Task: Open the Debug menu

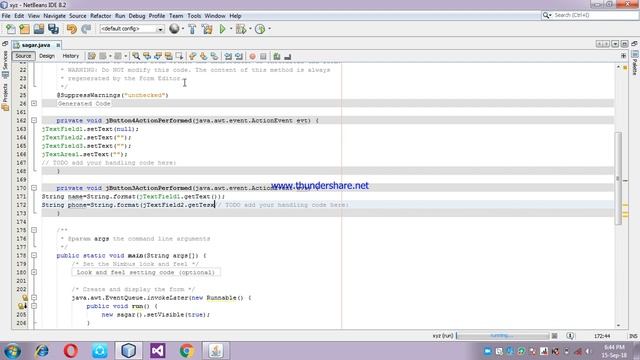Action: click(137, 16)
